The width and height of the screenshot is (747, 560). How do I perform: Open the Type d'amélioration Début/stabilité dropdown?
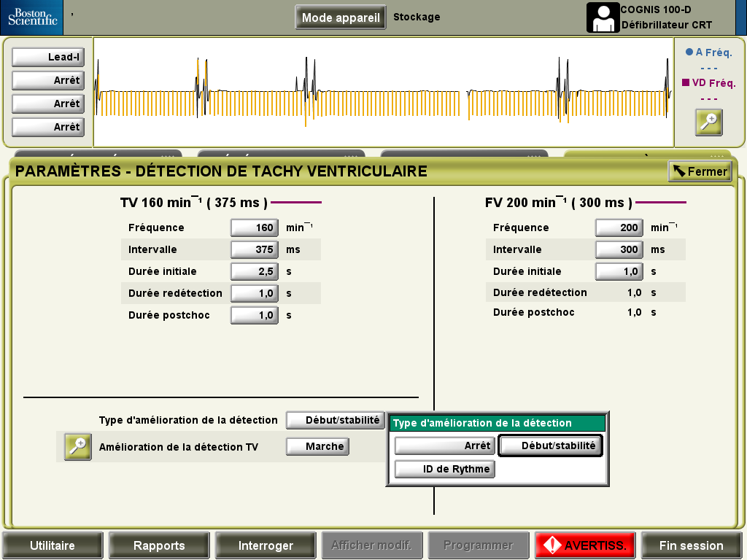point(335,420)
